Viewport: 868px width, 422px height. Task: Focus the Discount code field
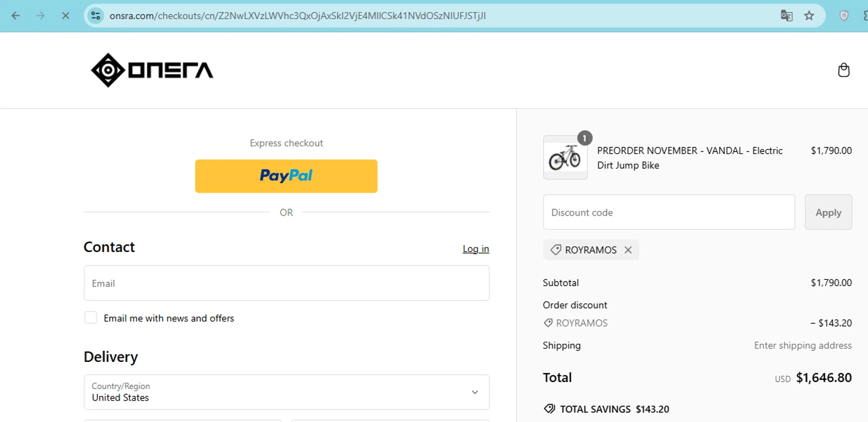pyautogui.click(x=669, y=212)
